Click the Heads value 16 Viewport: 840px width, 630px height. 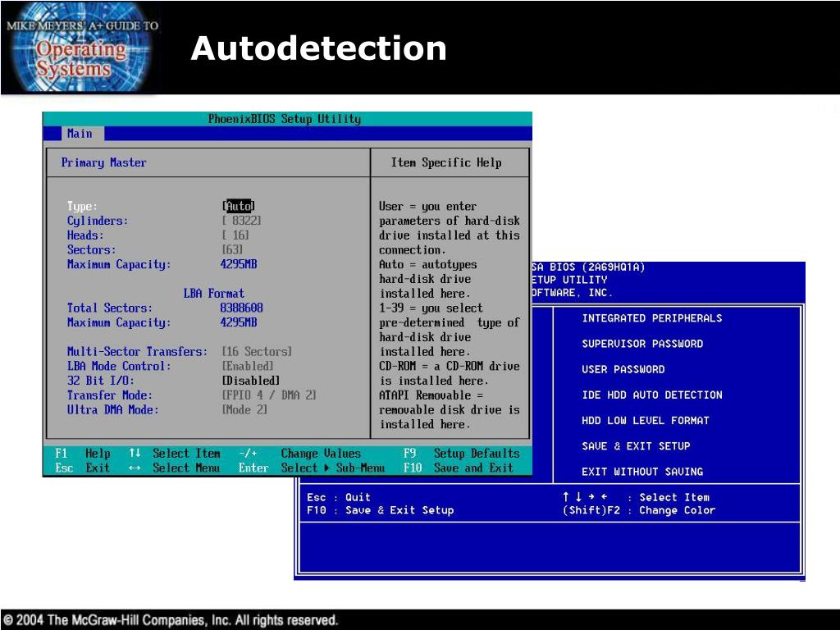pyautogui.click(x=235, y=235)
